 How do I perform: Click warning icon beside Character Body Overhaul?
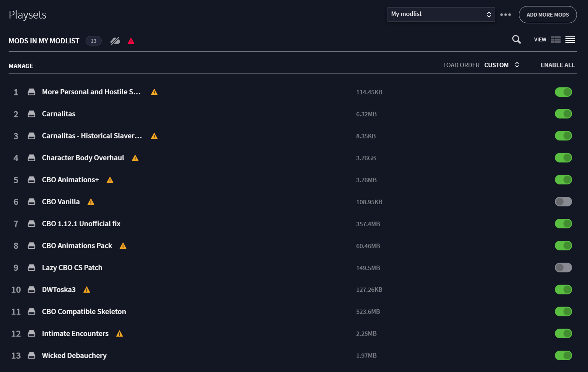click(x=135, y=158)
